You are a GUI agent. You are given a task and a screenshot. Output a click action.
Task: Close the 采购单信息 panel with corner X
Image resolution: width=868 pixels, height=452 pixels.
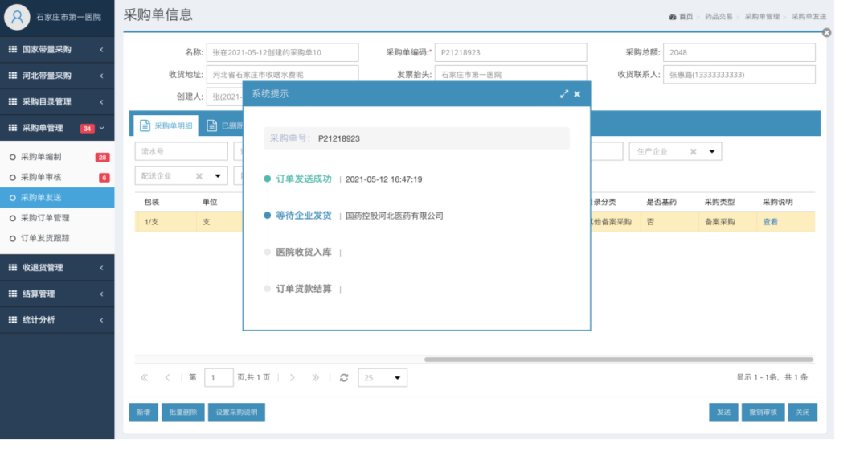pyautogui.click(x=826, y=33)
